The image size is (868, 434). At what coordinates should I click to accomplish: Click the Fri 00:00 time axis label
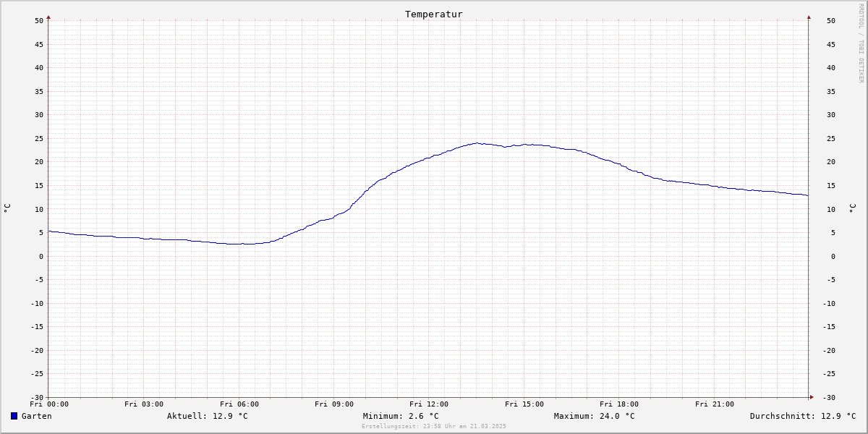click(x=49, y=404)
